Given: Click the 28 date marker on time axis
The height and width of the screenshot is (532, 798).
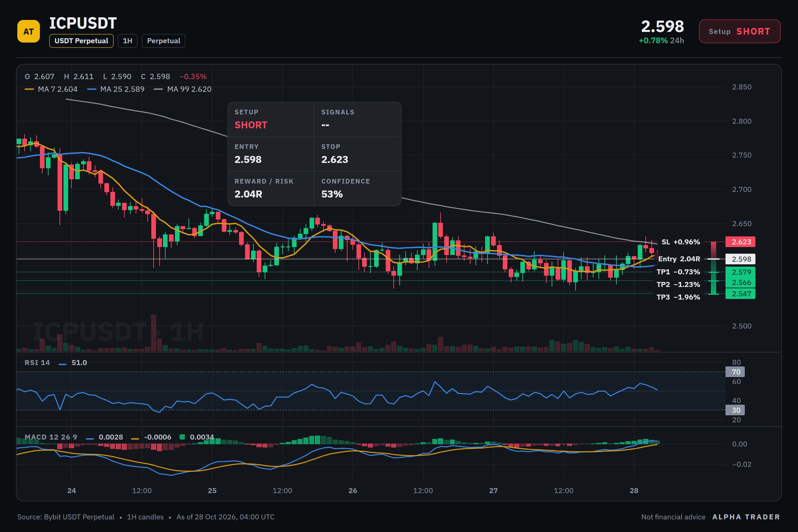Looking at the screenshot, I should pos(634,491).
